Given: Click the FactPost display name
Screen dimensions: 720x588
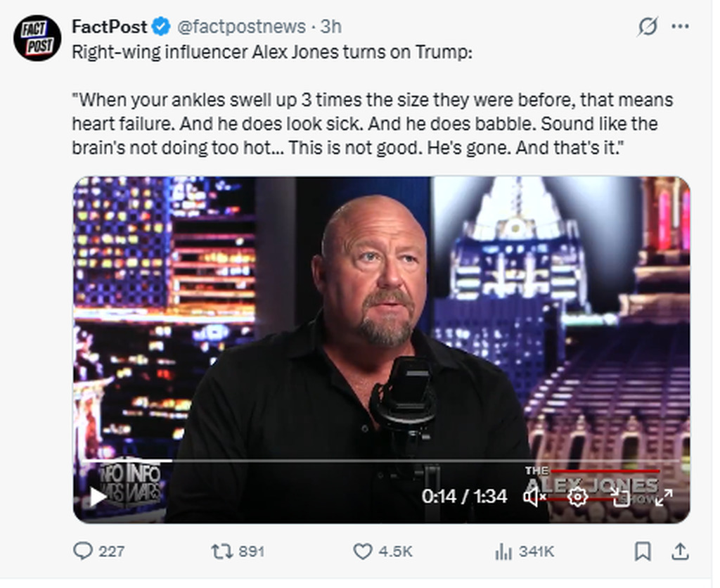Looking at the screenshot, I should (x=110, y=27).
